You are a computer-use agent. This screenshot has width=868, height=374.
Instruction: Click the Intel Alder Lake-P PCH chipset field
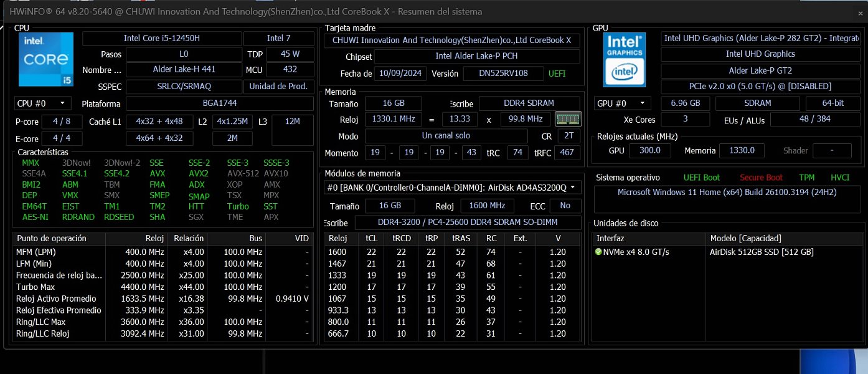coord(478,56)
